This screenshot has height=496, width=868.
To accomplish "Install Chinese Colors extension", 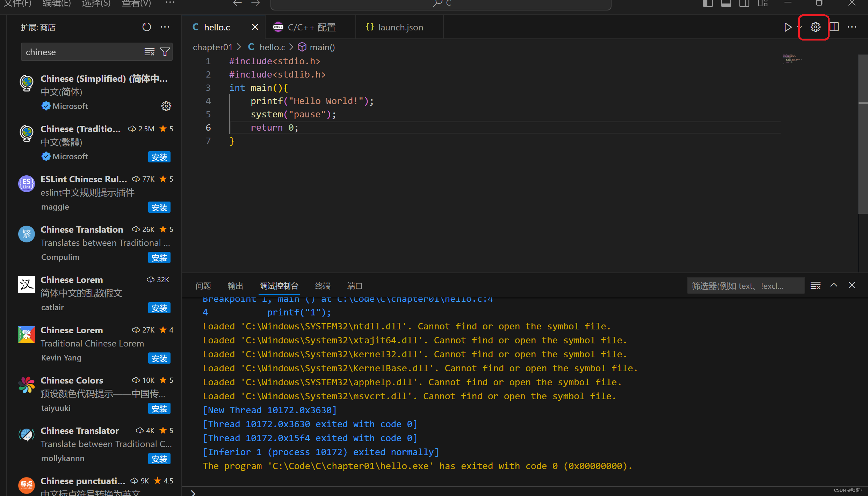I will (159, 409).
